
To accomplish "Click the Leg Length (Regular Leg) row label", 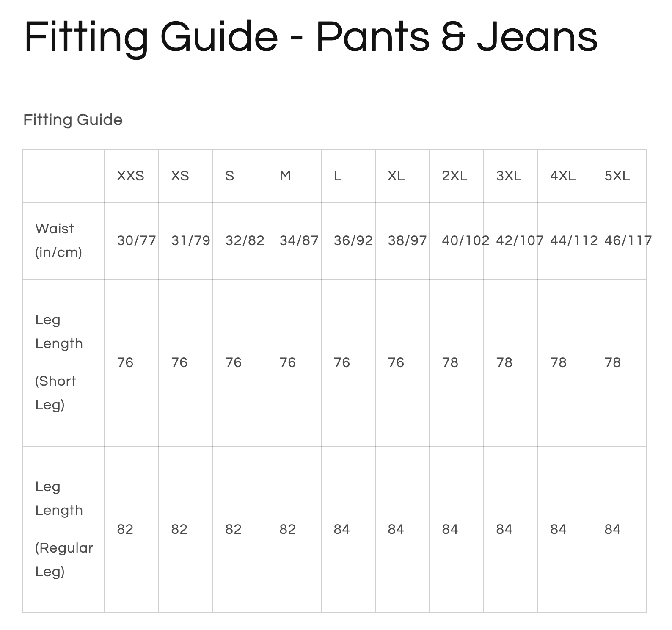I will (x=63, y=529).
